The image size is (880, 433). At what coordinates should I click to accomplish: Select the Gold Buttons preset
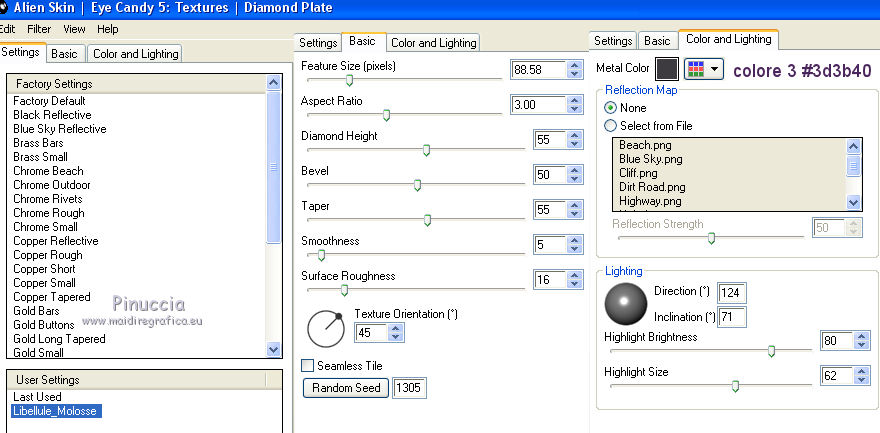(x=44, y=325)
